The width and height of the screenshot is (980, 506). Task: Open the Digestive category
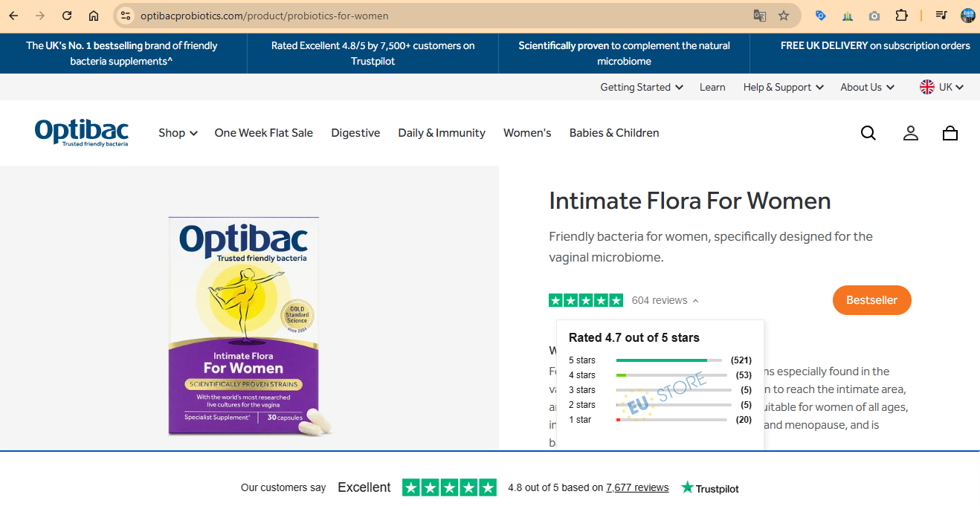(355, 133)
